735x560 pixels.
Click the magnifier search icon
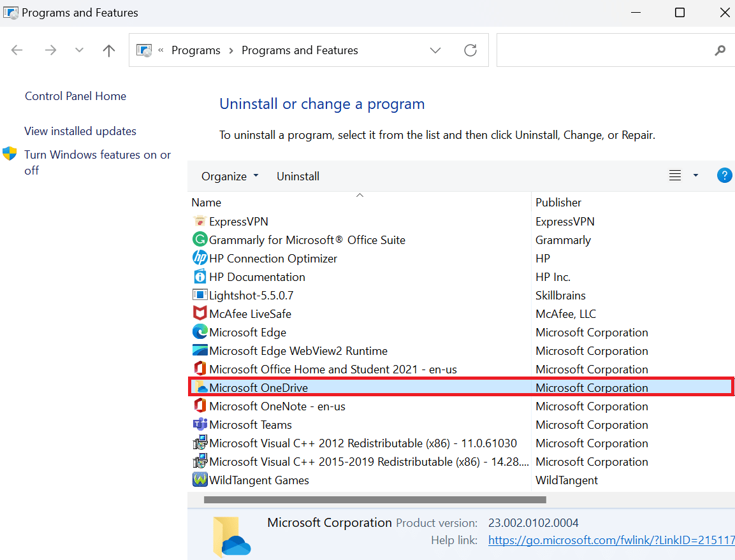point(720,50)
